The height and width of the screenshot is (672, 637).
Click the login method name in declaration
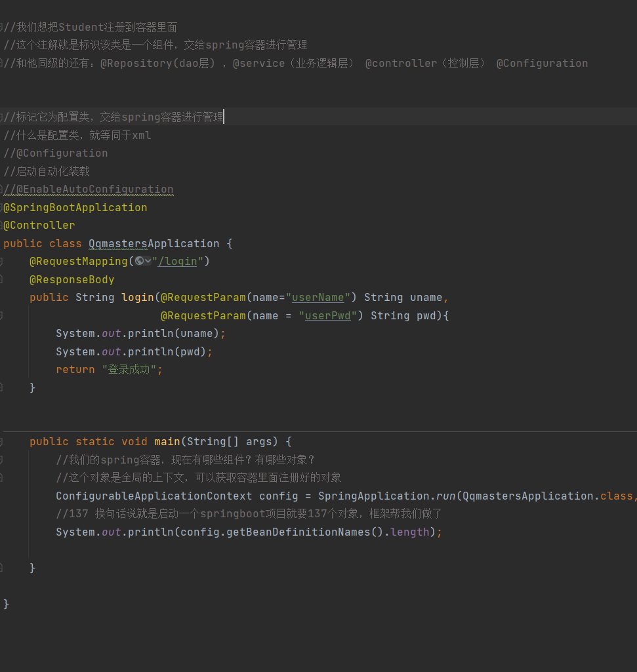[x=137, y=298]
